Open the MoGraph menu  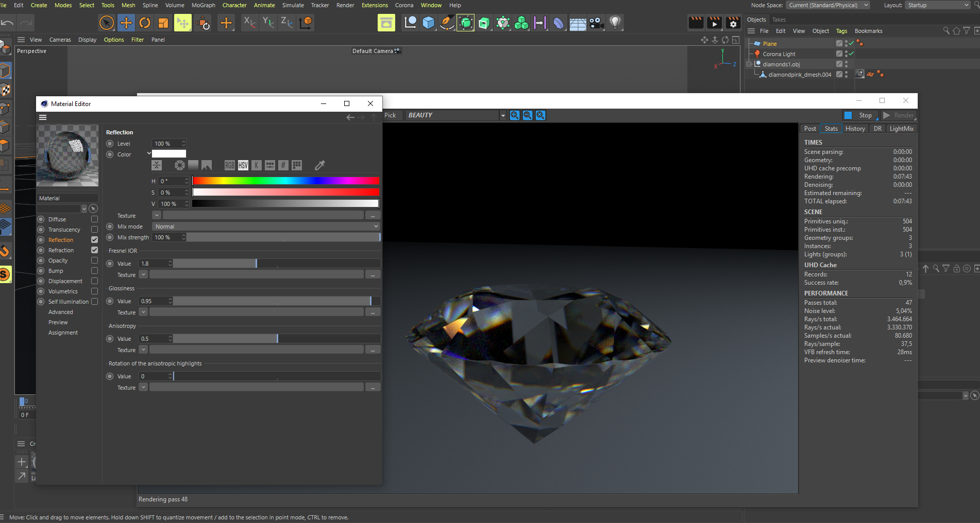(204, 5)
